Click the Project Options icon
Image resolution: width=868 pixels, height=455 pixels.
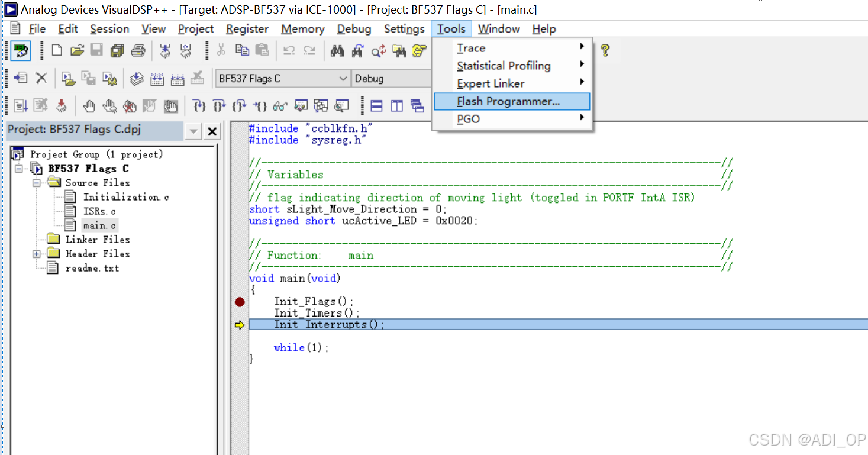[109, 78]
